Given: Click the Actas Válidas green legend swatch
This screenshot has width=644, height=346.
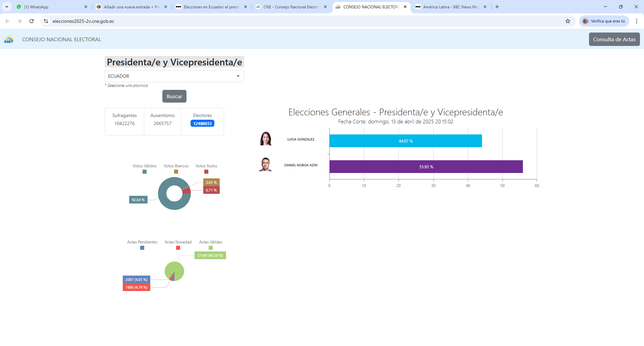Looking at the screenshot, I should [x=211, y=248].
